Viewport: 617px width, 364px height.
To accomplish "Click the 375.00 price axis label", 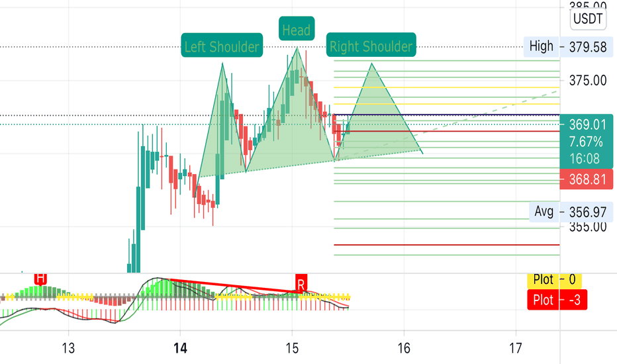I will [588, 81].
